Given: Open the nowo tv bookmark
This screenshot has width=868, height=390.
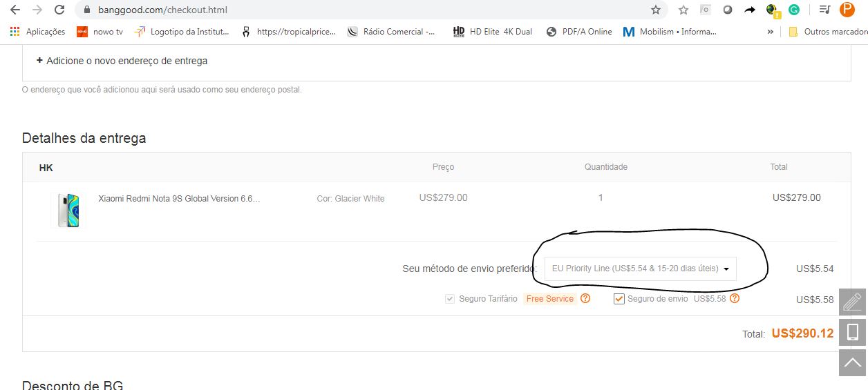Looking at the screenshot, I should (x=100, y=31).
